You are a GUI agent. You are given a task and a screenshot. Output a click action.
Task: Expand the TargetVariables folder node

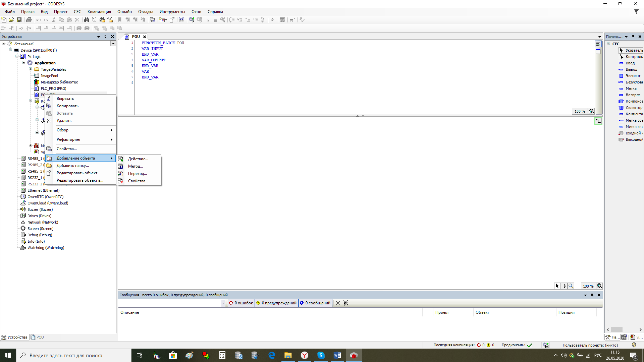click(31, 69)
